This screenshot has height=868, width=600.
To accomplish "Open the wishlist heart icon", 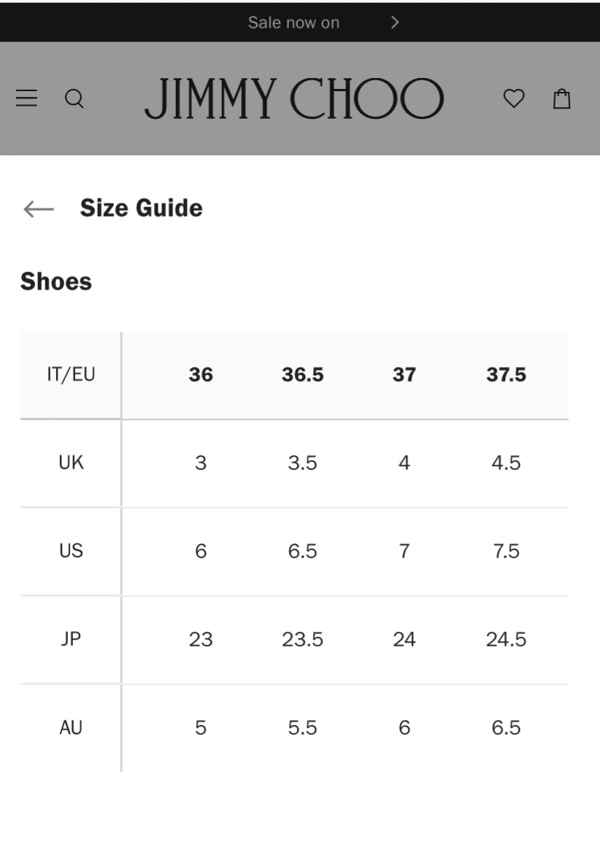I will click(514, 98).
